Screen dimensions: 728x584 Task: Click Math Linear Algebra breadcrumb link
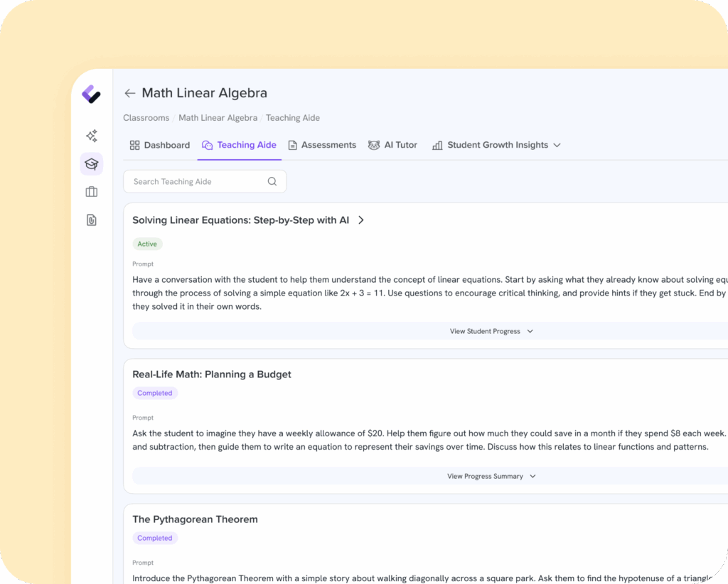pyautogui.click(x=218, y=118)
